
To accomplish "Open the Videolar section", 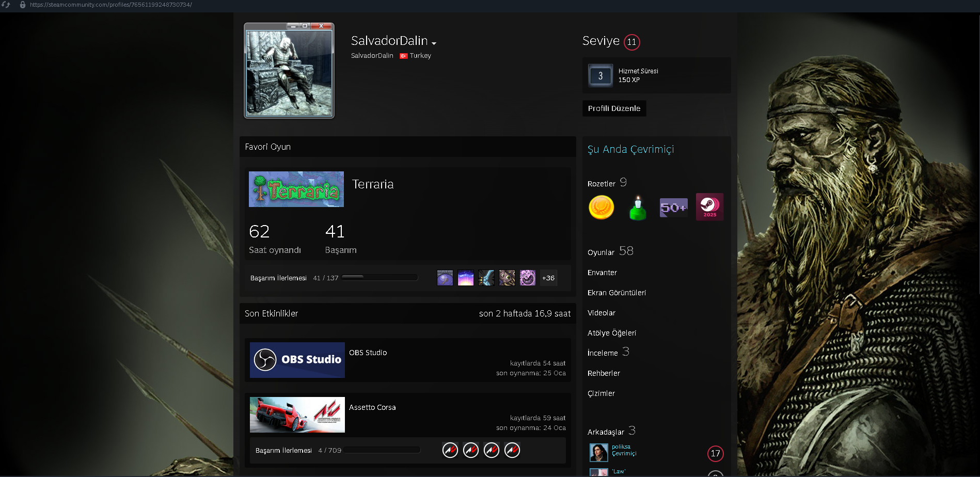I will [602, 313].
